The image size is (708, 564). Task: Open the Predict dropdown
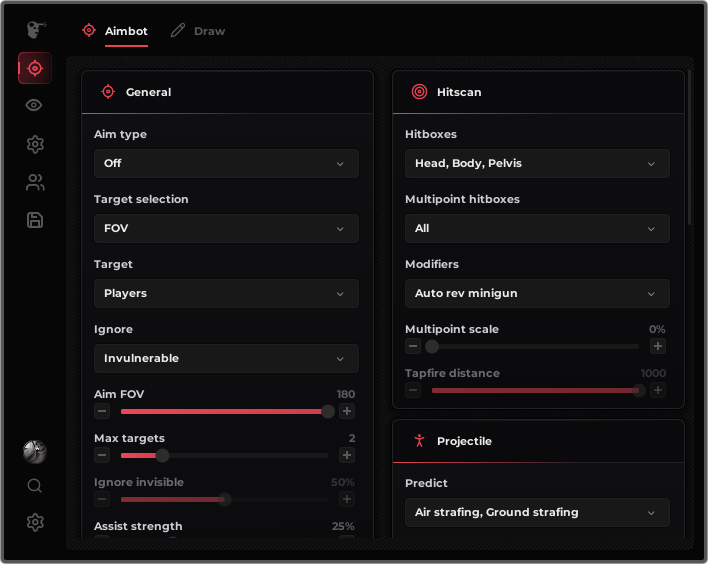point(537,513)
